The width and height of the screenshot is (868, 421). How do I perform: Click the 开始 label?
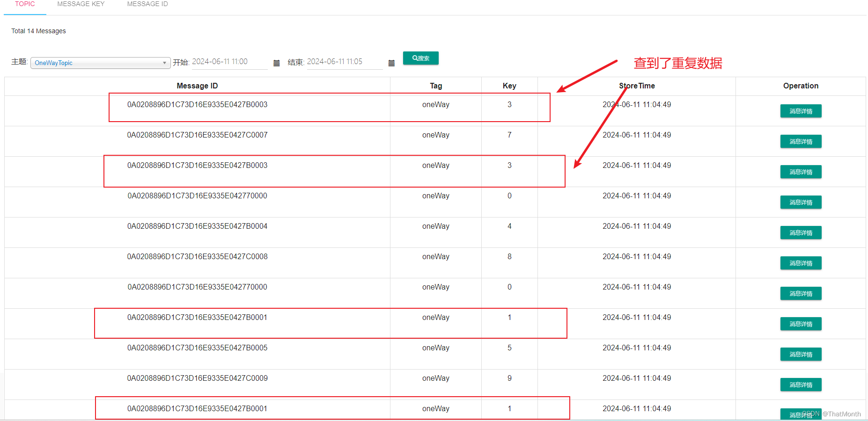(x=181, y=63)
